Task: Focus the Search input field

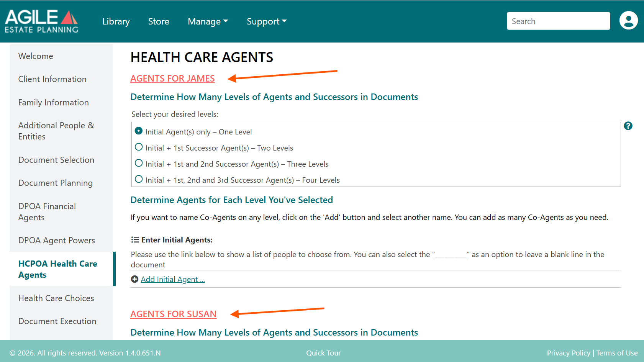Action: (x=559, y=21)
